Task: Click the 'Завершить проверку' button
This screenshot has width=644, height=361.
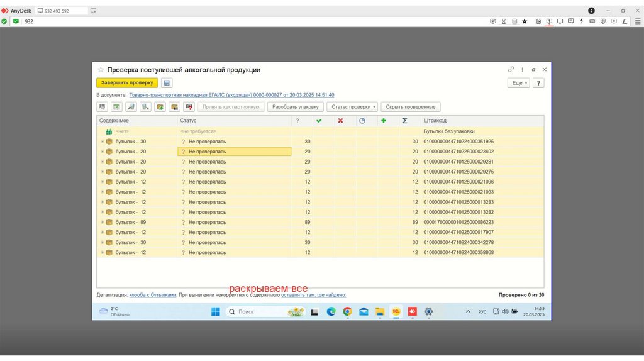Action: click(127, 82)
